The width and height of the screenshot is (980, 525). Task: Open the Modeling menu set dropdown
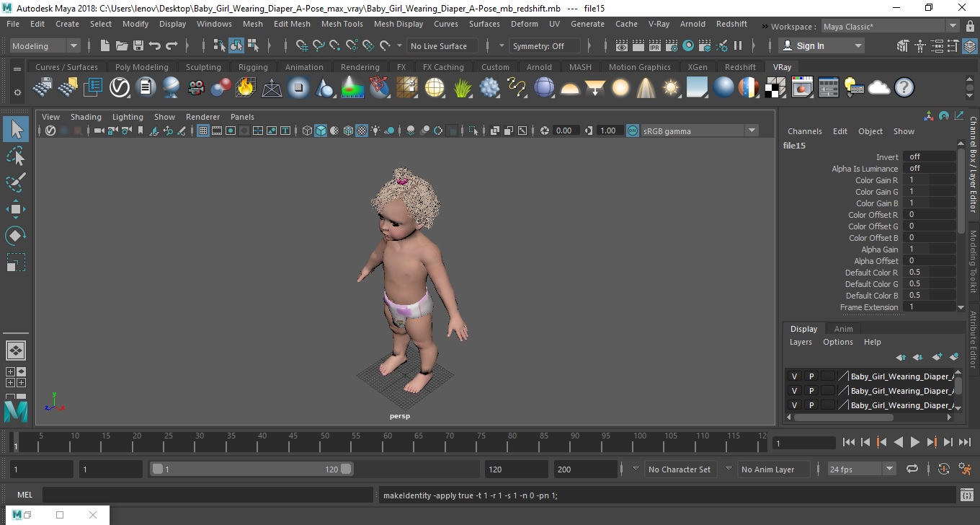(x=45, y=45)
